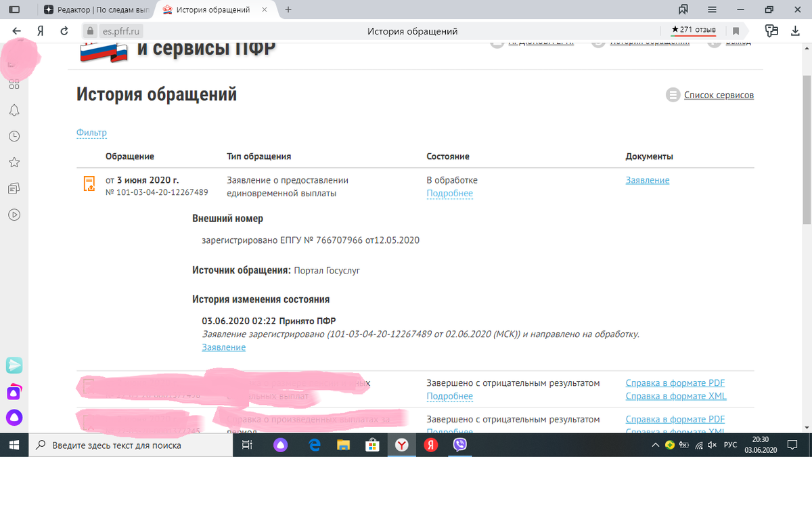Launch Viber from the taskbar
Viewport: 812px width, 505px height.
click(x=461, y=445)
